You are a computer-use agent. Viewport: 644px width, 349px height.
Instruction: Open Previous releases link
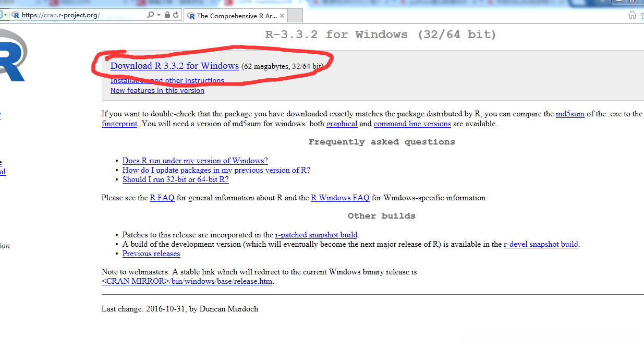click(151, 254)
